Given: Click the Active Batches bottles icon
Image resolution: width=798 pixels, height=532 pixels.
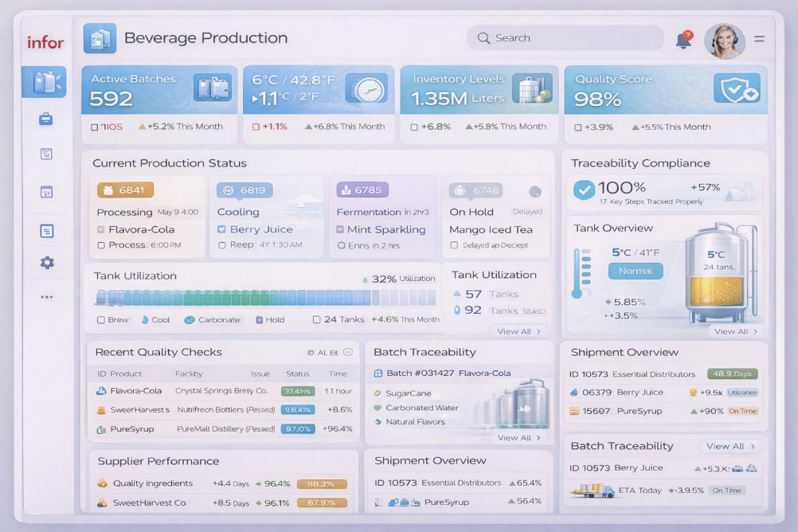Looking at the screenshot, I should point(211,88).
